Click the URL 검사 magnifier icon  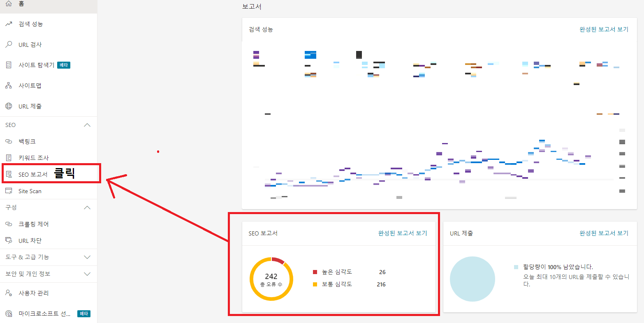click(9, 44)
